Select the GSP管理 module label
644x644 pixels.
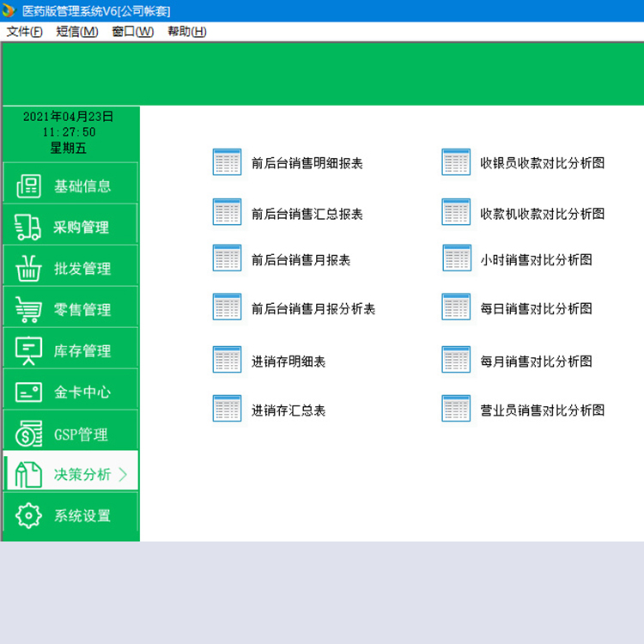(81, 434)
